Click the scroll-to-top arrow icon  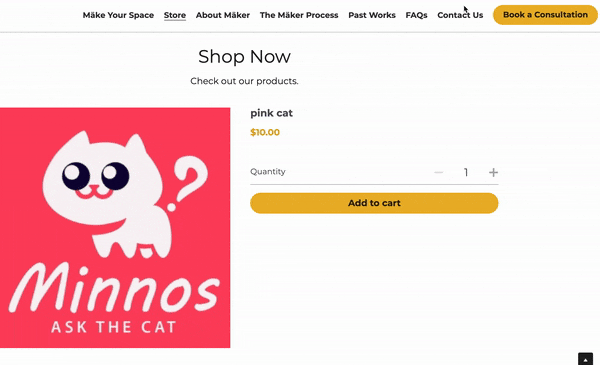585,360
